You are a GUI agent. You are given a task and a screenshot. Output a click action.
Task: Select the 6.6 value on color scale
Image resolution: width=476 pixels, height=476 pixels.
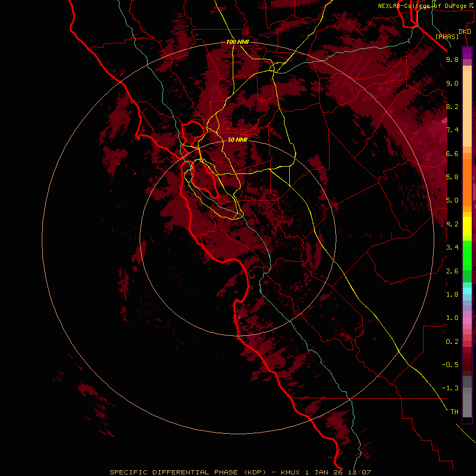click(x=452, y=153)
